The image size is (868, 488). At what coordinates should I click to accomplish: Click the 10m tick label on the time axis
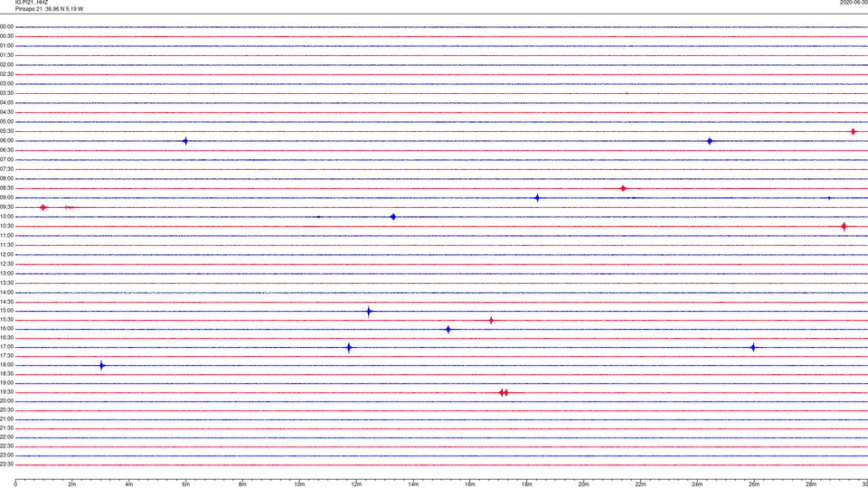tap(299, 484)
